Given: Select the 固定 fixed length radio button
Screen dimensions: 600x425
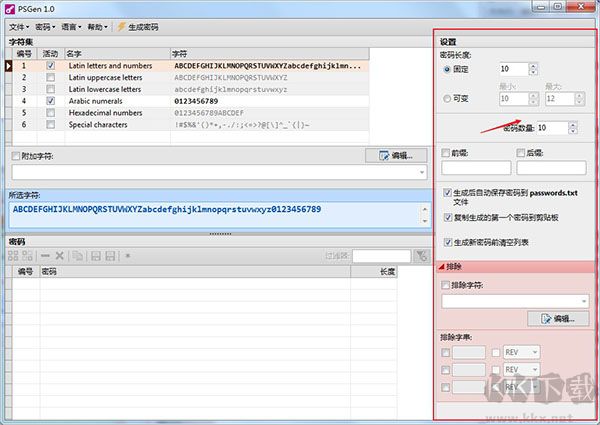Looking at the screenshot, I should pyautogui.click(x=447, y=69).
